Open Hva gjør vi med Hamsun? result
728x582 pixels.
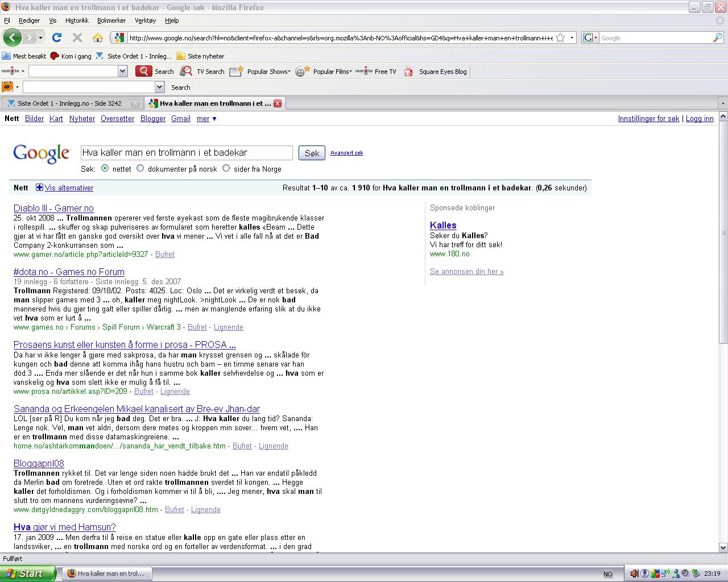[x=64, y=527]
